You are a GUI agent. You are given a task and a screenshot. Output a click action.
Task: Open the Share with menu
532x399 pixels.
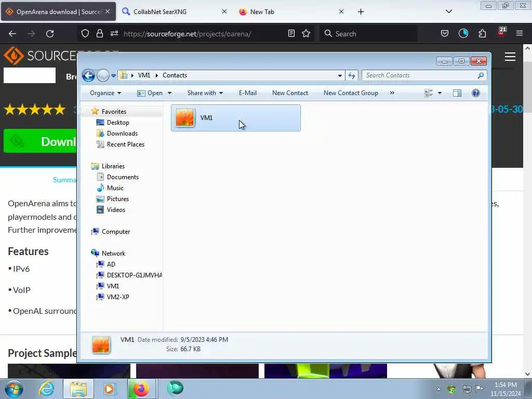coord(205,93)
